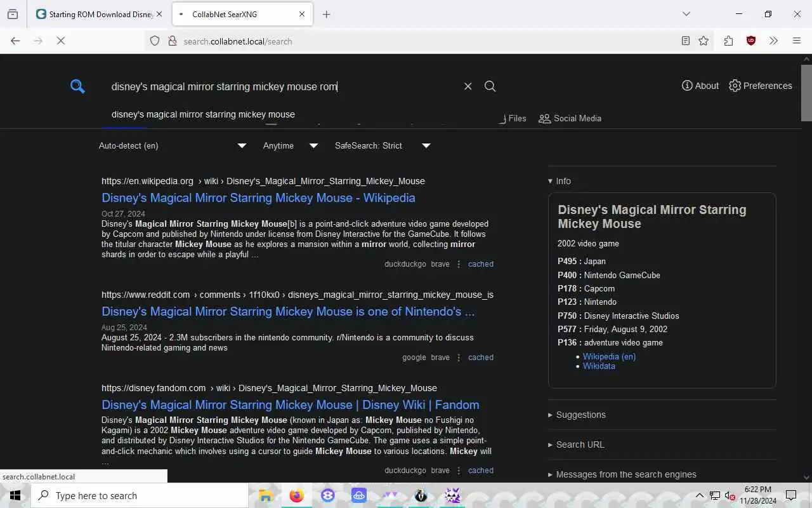The width and height of the screenshot is (812, 508).
Task: Click the shield tracking protection icon
Action: point(155,41)
